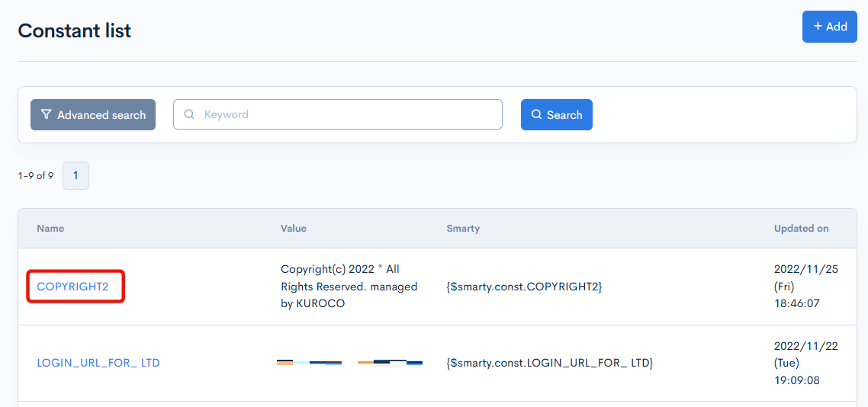Click the magnifying glass on the Search button
868x407 pixels.
(x=537, y=115)
